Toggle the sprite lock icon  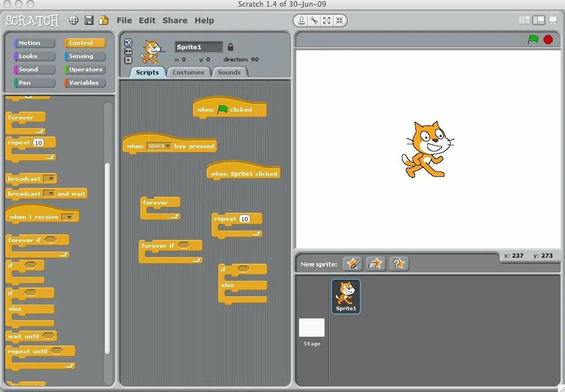pyautogui.click(x=231, y=47)
